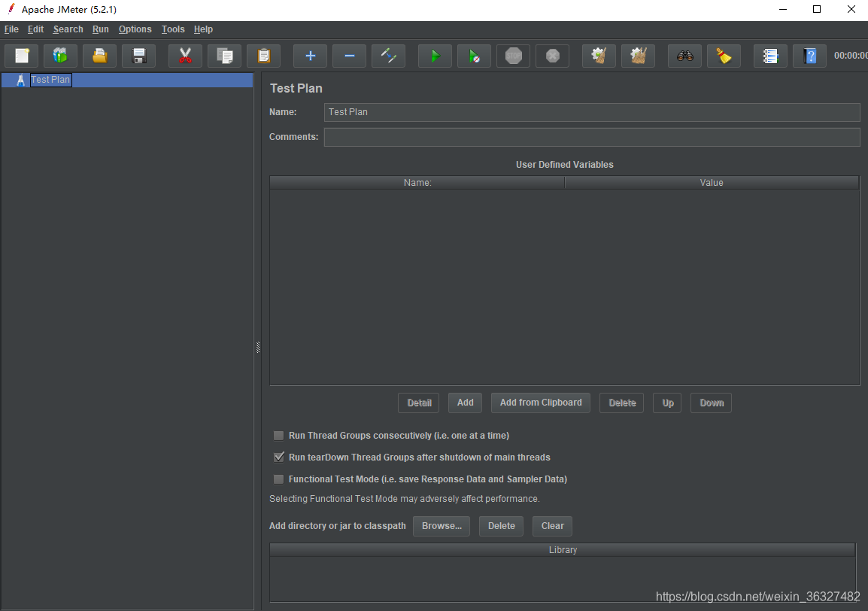This screenshot has width=868, height=611.
Task: Click the Clear classpath button
Action: [x=552, y=526]
